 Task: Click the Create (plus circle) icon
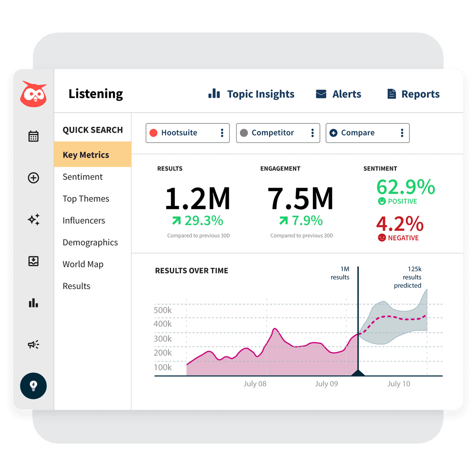33,178
